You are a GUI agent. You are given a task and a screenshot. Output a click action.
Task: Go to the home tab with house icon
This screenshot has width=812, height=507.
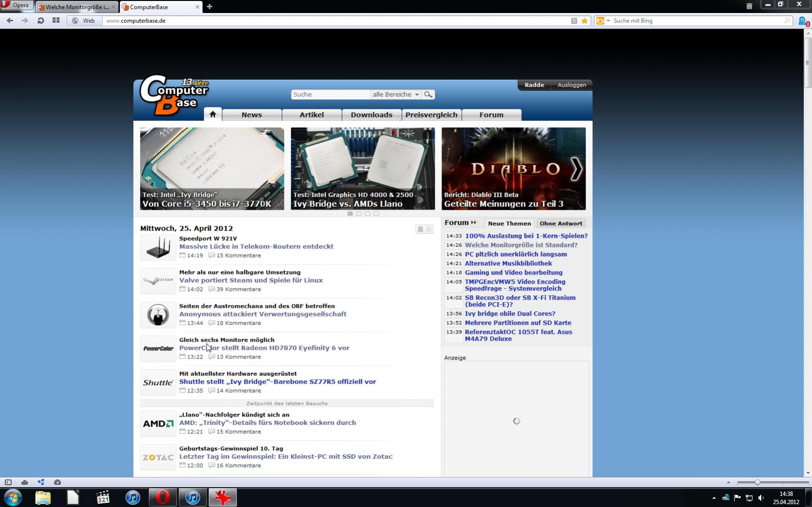pos(213,114)
